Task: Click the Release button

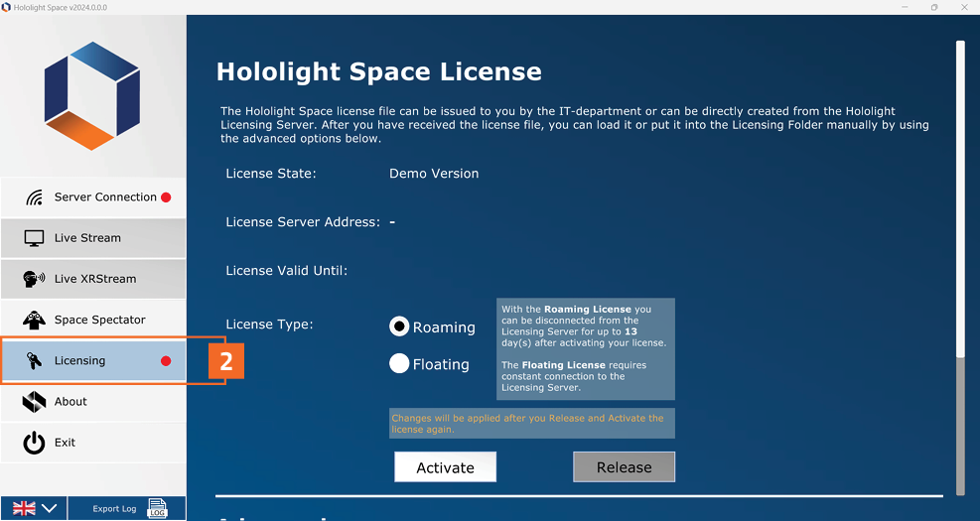Action: tap(624, 467)
